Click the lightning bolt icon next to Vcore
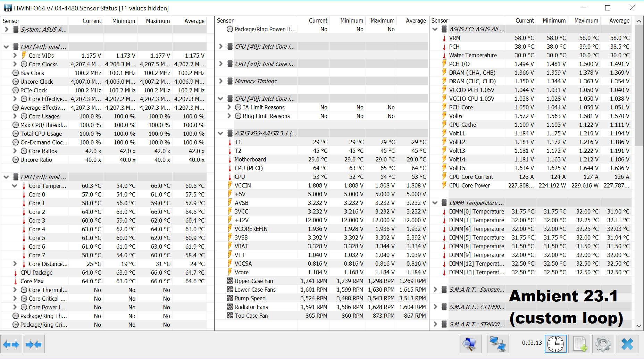The width and height of the screenshot is (644, 359). (x=229, y=272)
